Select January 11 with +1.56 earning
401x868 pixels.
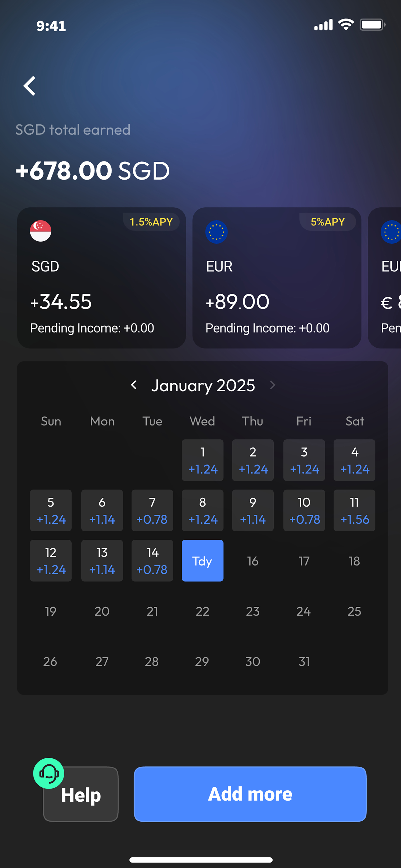pyautogui.click(x=354, y=510)
